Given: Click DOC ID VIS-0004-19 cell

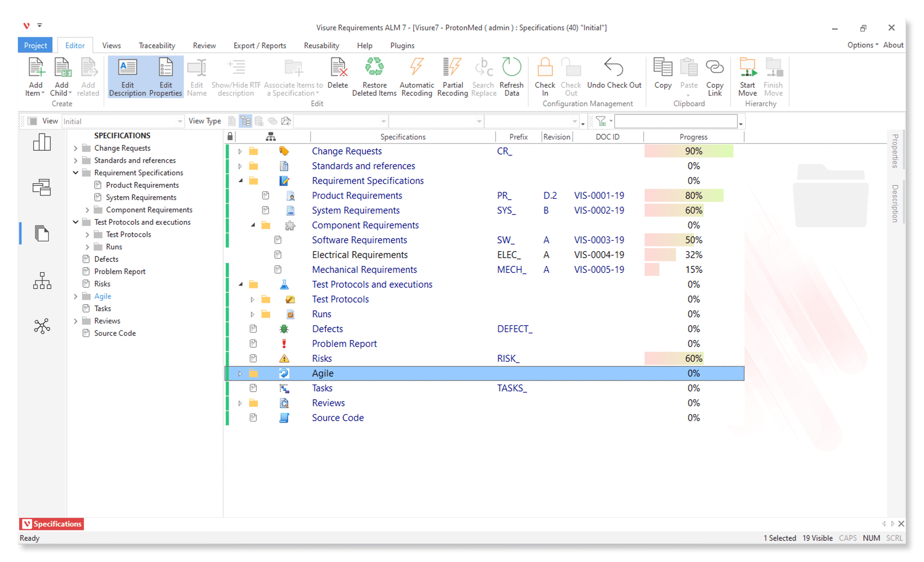Looking at the screenshot, I should click(x=599, y=255).
